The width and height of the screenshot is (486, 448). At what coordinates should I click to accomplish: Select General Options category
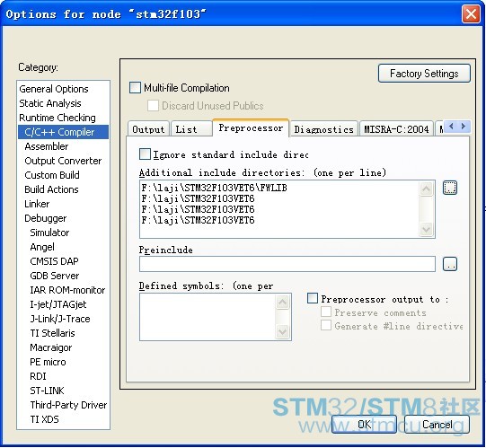[x=63, y=89]
